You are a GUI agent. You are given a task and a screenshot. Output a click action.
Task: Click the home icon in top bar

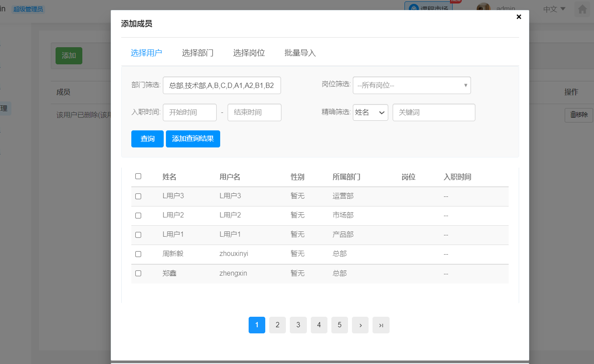click(x=582, y=9)
